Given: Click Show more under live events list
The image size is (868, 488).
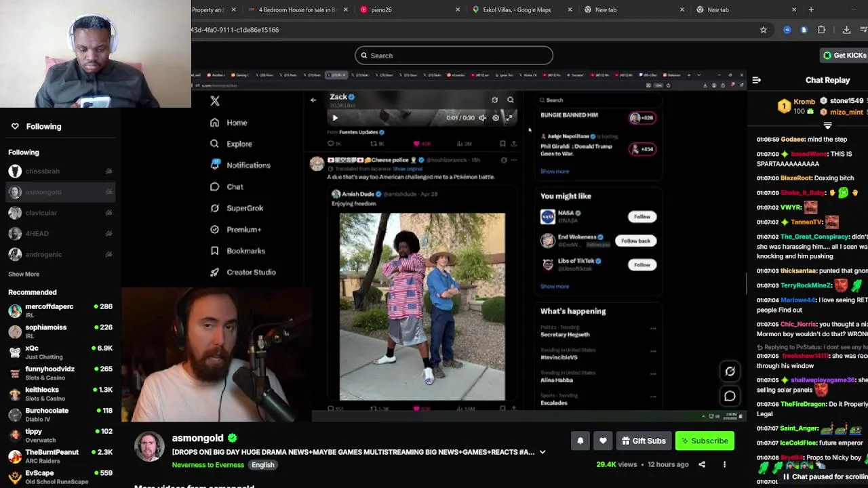Looking at the screenshot, I should (555, 171).
